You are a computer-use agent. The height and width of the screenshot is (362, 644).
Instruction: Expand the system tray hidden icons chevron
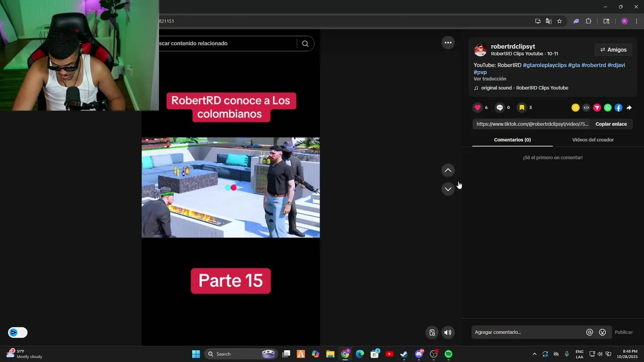(534, 354)
